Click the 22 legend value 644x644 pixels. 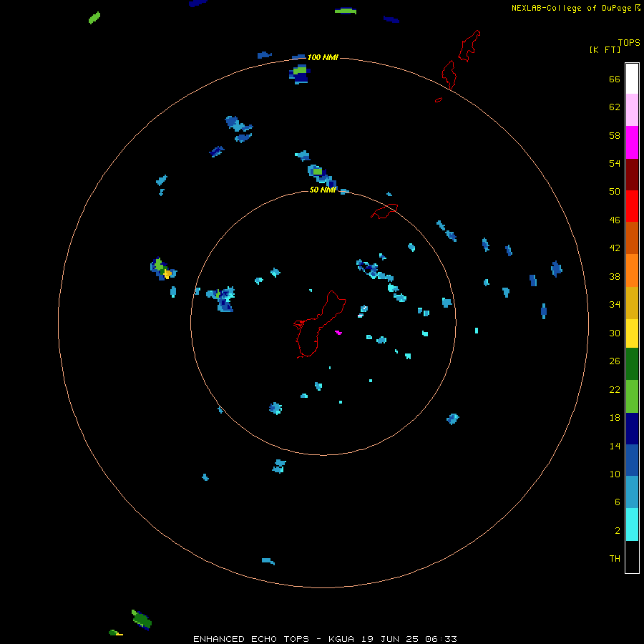pyautogui.click(x=615, y=389)
